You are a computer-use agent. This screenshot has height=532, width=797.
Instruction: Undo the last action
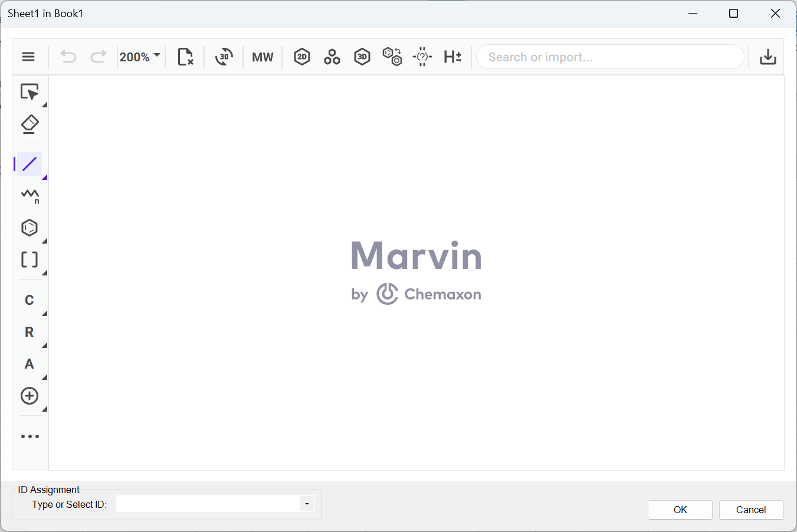[68, 57]
